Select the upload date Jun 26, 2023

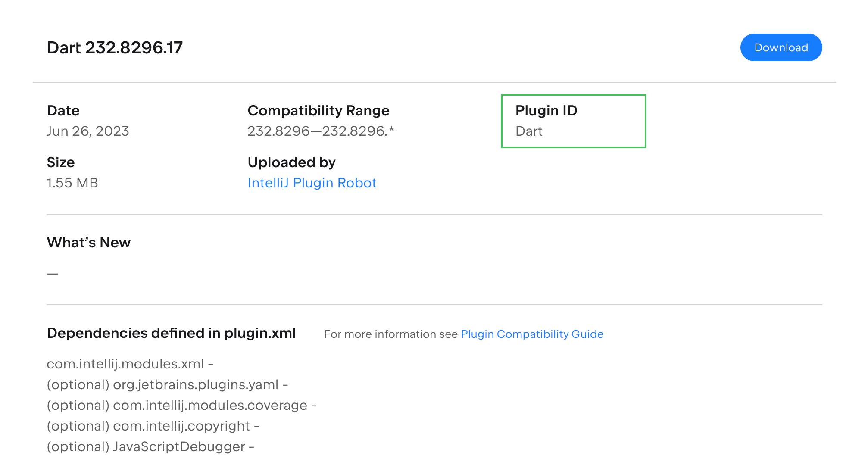pos(87,131)
